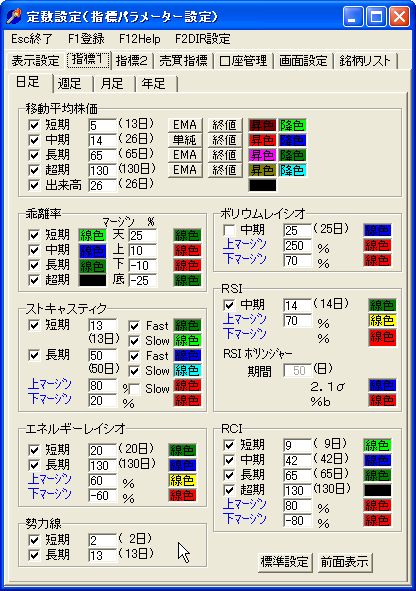This screenshot has height=591, width=416.
Task: Select the 月足 sub-tab
Action: 112,83
